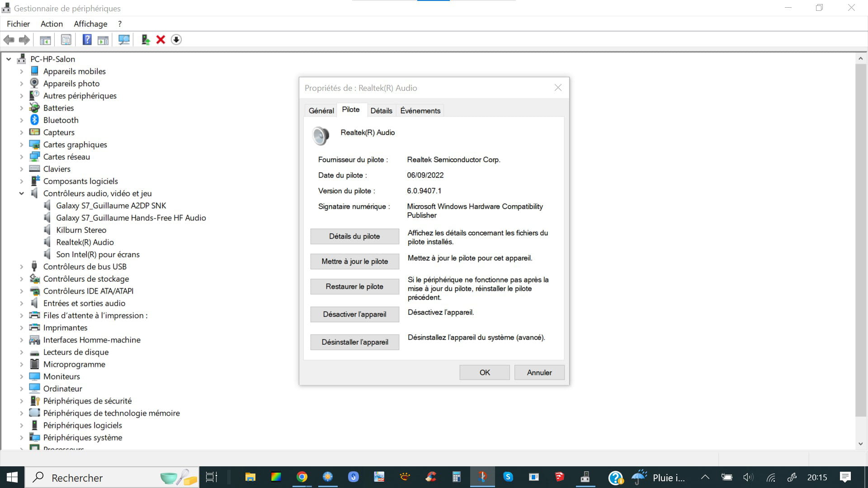Open the Affichage menu
The height and width of the screenshot is (488, 868).
click(x=90, y=24)
